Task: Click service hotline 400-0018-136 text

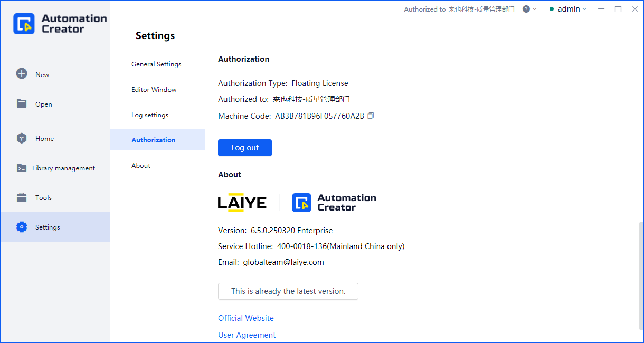Action: (340, 246)
